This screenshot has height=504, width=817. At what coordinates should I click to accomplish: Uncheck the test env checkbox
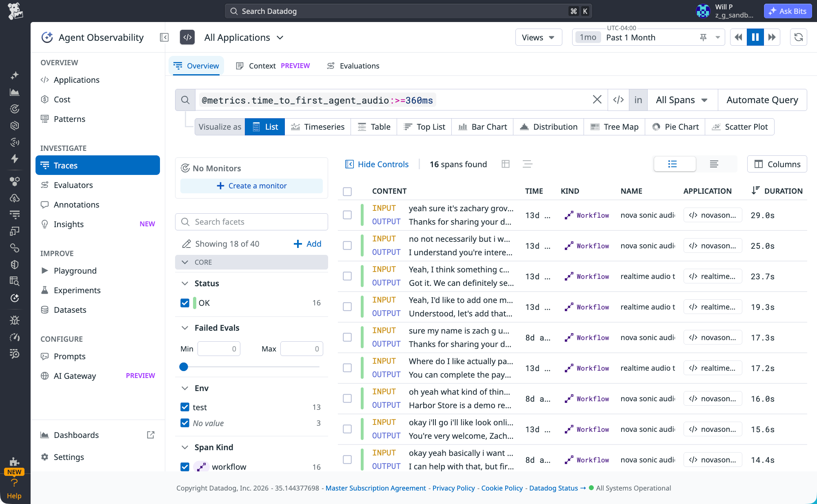click(185, 407)
